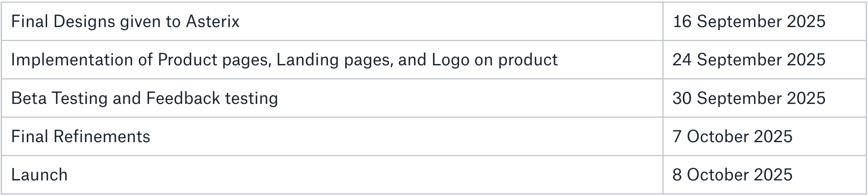Screen dimensions: 868x195
Task: Select the '8 October 2025' date cell
Action: 764,175
